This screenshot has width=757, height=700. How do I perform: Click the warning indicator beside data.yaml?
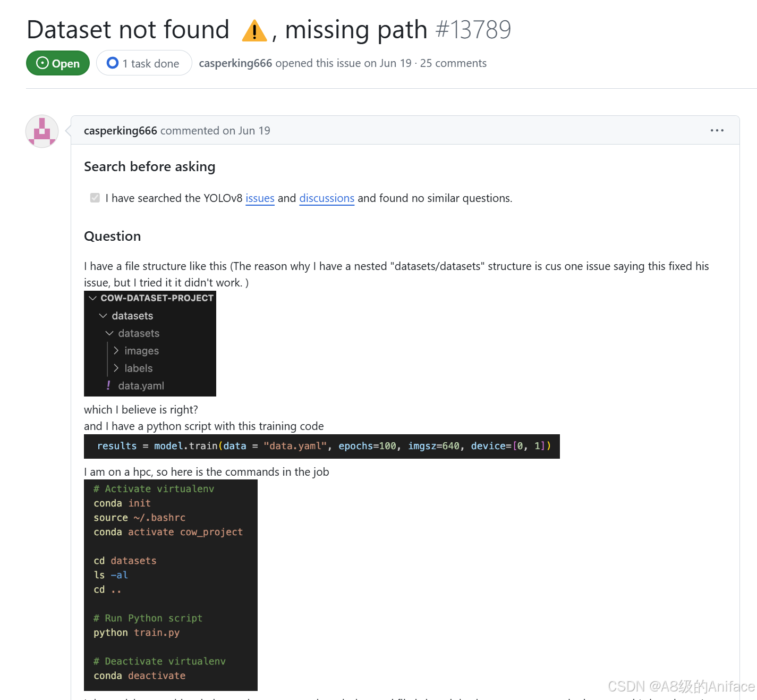click(108, 385)
